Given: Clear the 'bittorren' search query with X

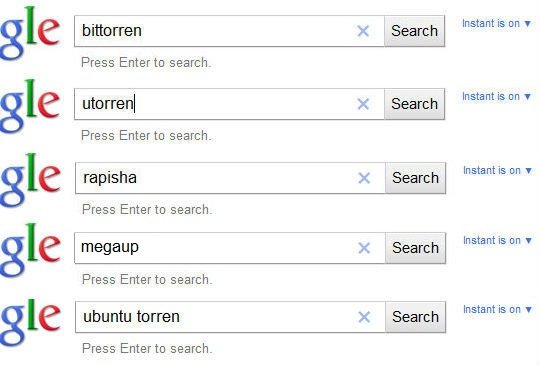Looking at the screenshot, I should click(363, 31).
